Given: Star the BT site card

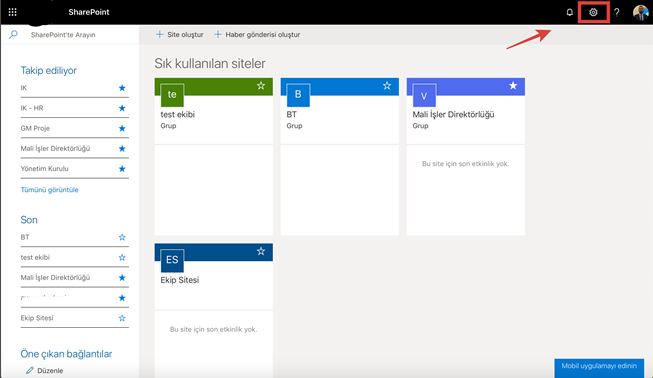Looking at the screenshot, I should 387,86.
